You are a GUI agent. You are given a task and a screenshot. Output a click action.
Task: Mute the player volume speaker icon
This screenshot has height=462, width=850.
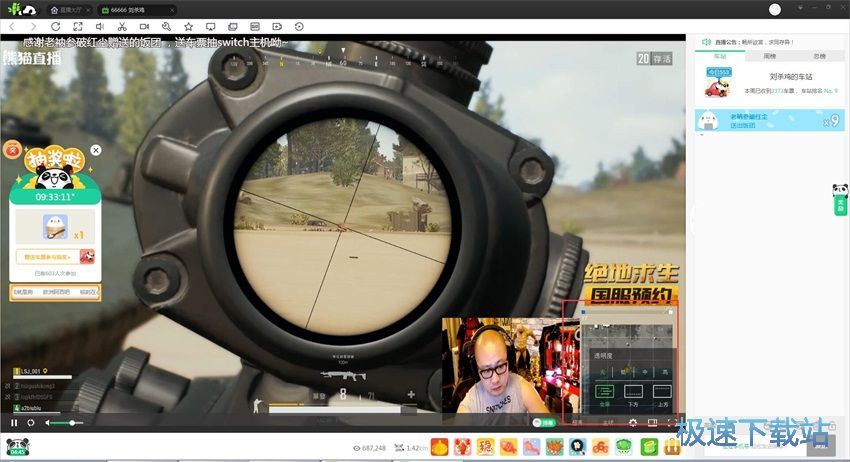pos(48,423)
